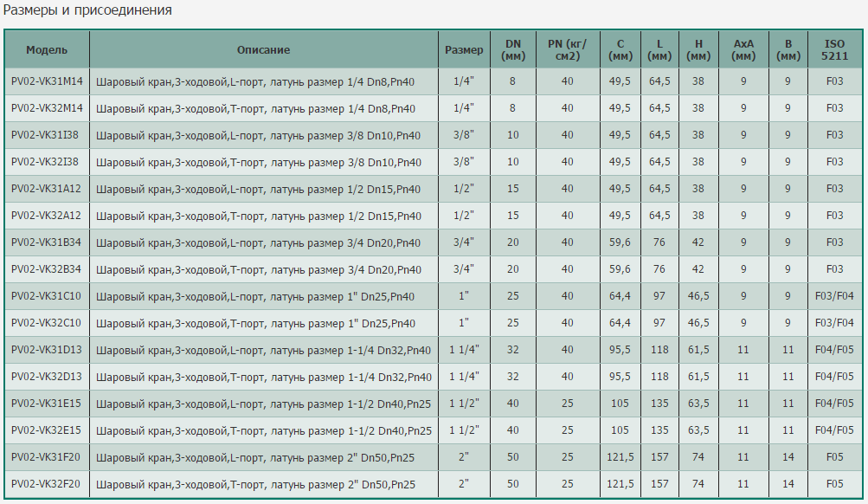The image size is (868, 504).
Task: Click size cell 1 1/4" in PV02-VK31D13 row
Action: (464, 350)
